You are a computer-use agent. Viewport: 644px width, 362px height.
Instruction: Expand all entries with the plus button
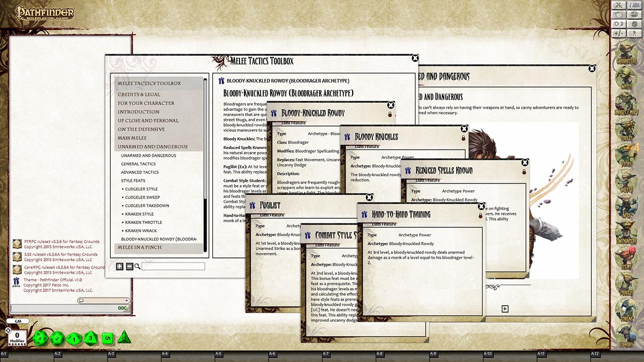120,266
